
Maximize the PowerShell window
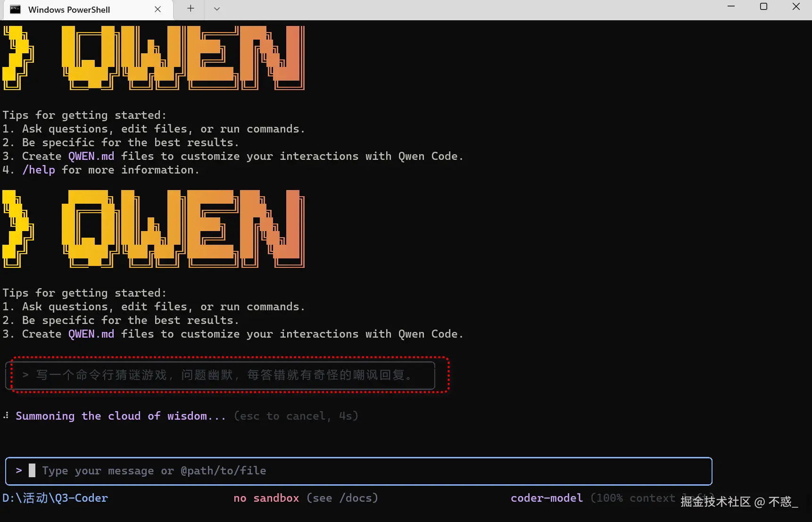[x=764, y=7]
